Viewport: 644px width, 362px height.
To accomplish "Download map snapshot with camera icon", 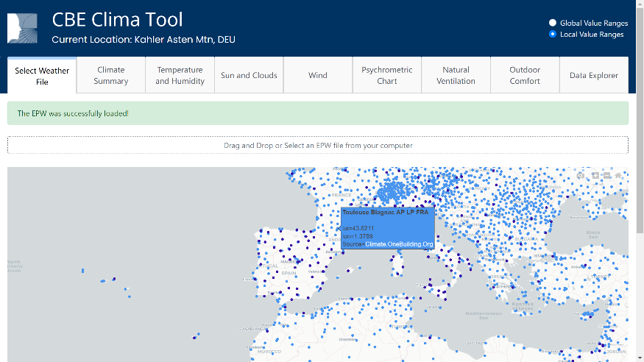I will click(x=581, y=175).
